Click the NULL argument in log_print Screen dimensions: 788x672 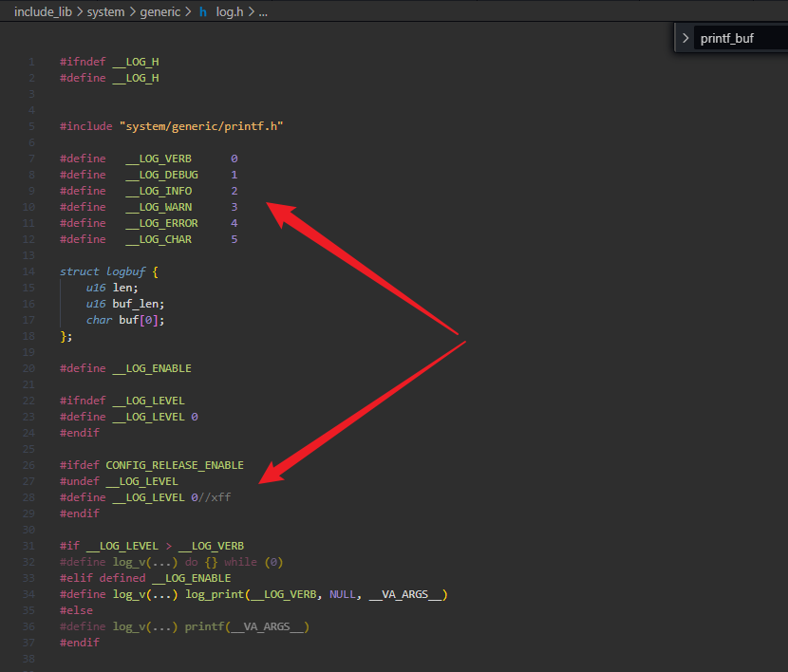click(343, 594)
